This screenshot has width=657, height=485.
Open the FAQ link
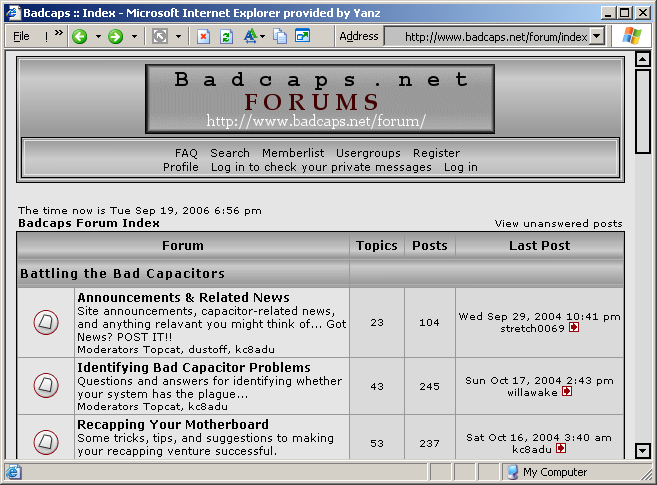pos(186,153)
